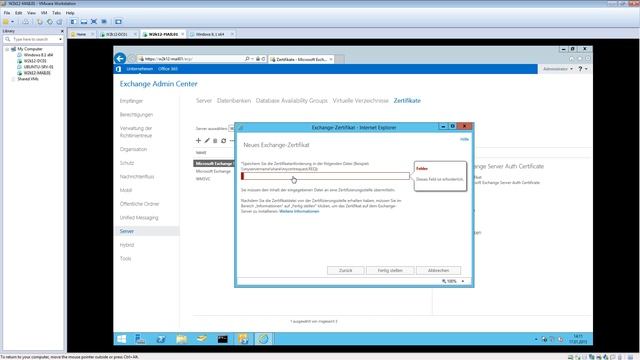Click Unternehmen link in header
This screenshot has height=360, width=640.
tap(140, 69)
